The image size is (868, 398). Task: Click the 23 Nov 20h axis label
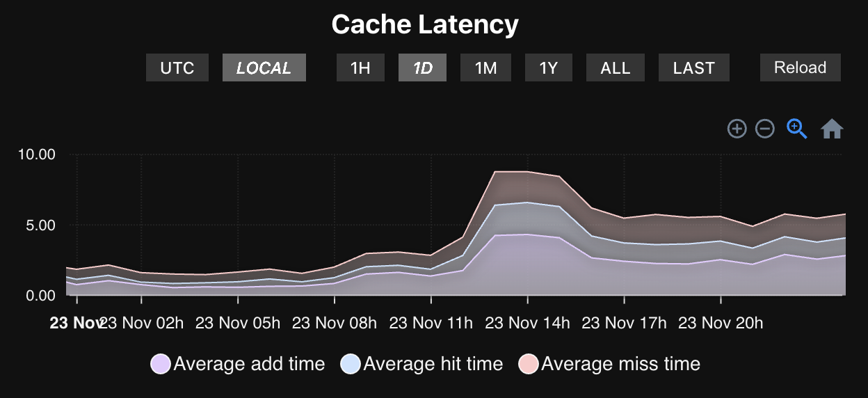pyautogui.click(x=721, y=323)
